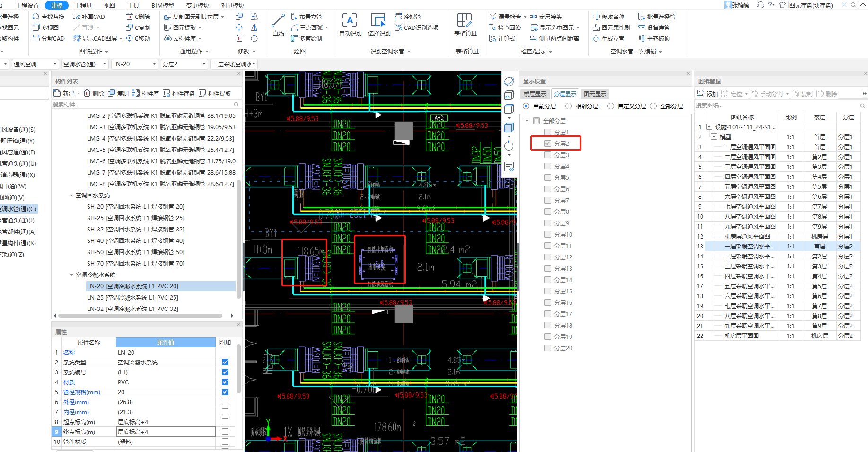Switch to the 楼层显示 tab
Screen dimensions: 868x452
[535, 94]
